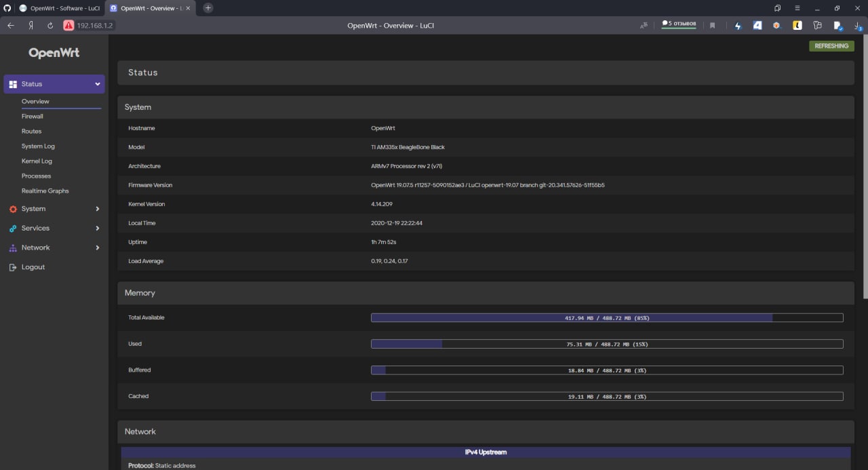Image resolution: width=868 pixels, height=470 pixels.
Task: Click the model 'TI AM335x BeagleBone Black'
Action: [408, 147]
